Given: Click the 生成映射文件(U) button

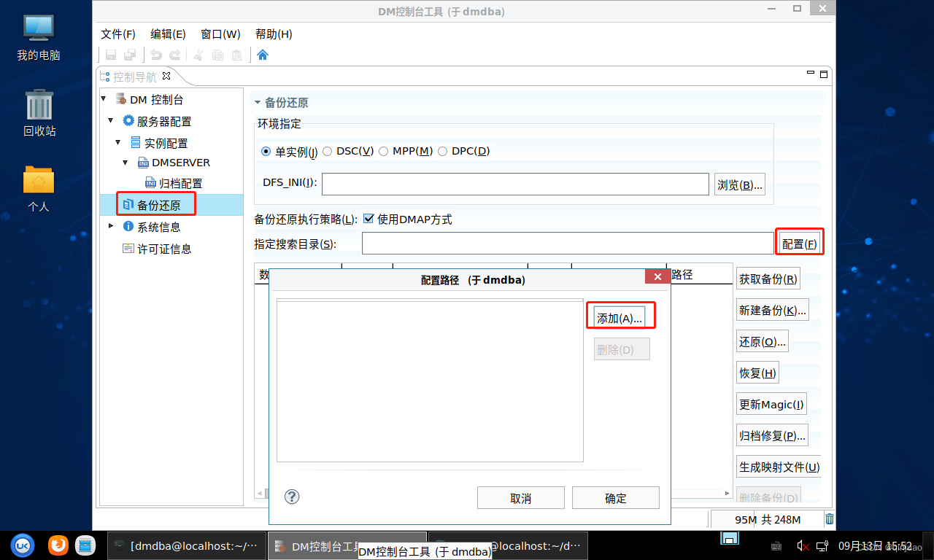Looking at the screenshot, I should pyautogui.click(x=779, y=467).
